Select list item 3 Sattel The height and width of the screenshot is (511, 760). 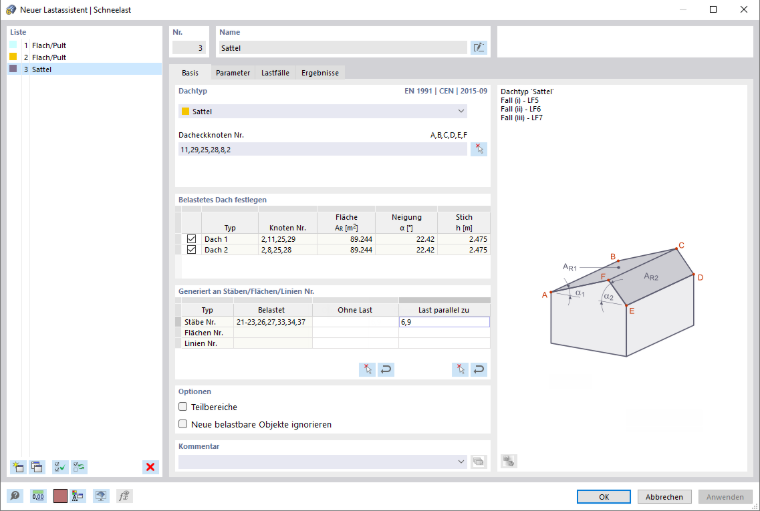tap(85, 69)
